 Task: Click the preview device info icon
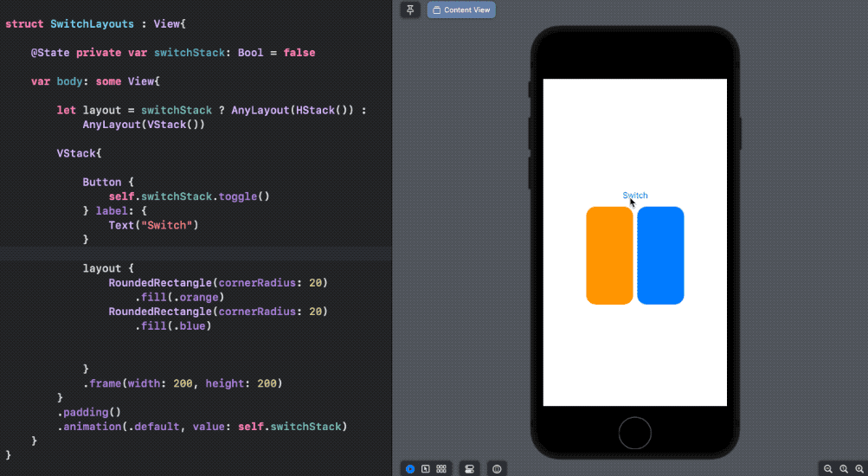click(497, 469)
